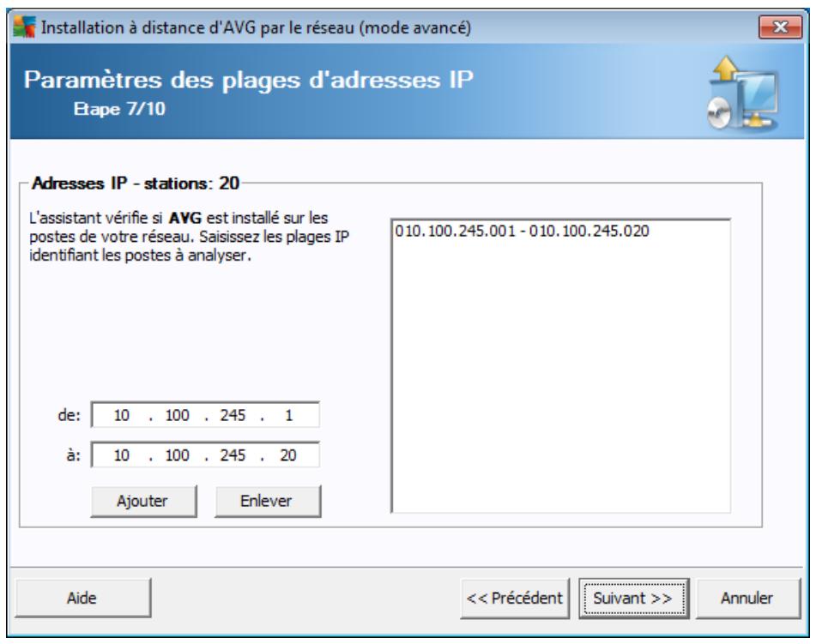Close the AVG remote installation wizard
816x644 pixels.
click(780, 27)
